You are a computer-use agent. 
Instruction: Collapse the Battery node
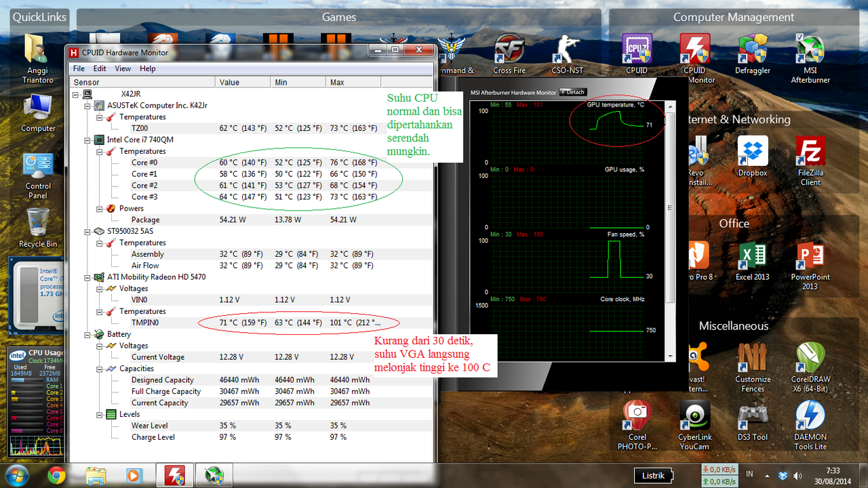pos(87,334)
